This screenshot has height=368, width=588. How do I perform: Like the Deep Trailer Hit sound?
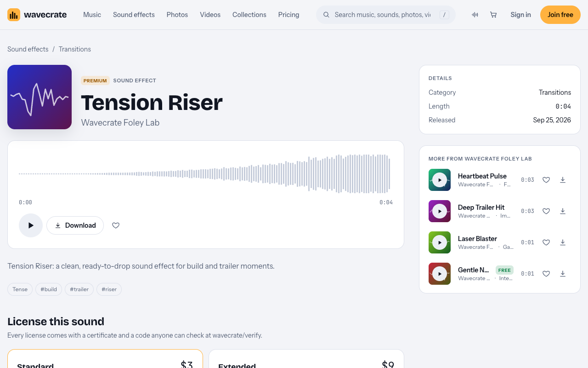(546, 211)
